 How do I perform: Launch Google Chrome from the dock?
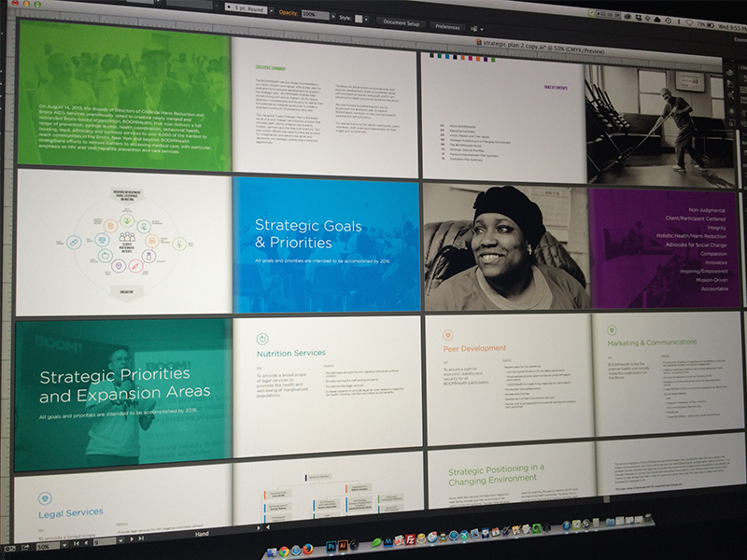pos(284,552)
